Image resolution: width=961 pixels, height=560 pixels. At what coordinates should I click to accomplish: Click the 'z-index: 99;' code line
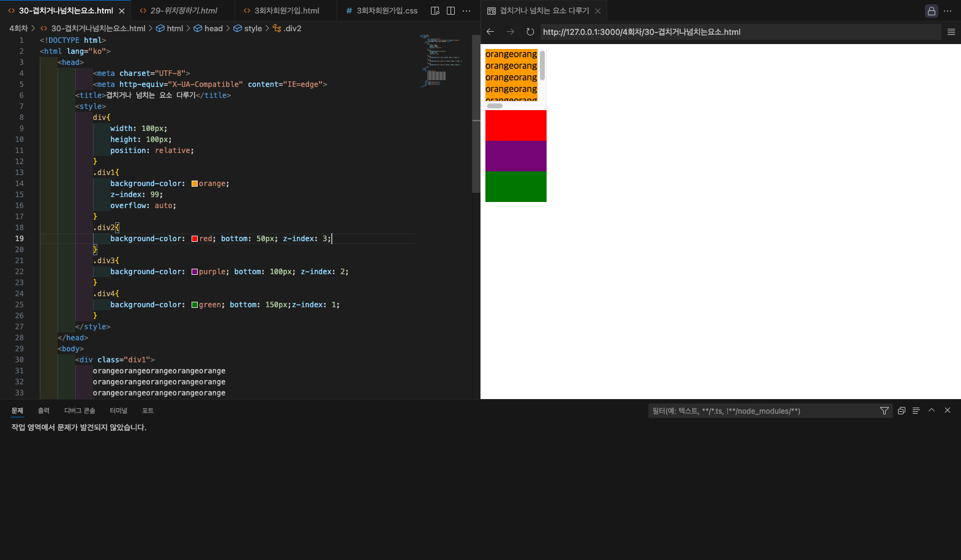click(x=136, y=195)
